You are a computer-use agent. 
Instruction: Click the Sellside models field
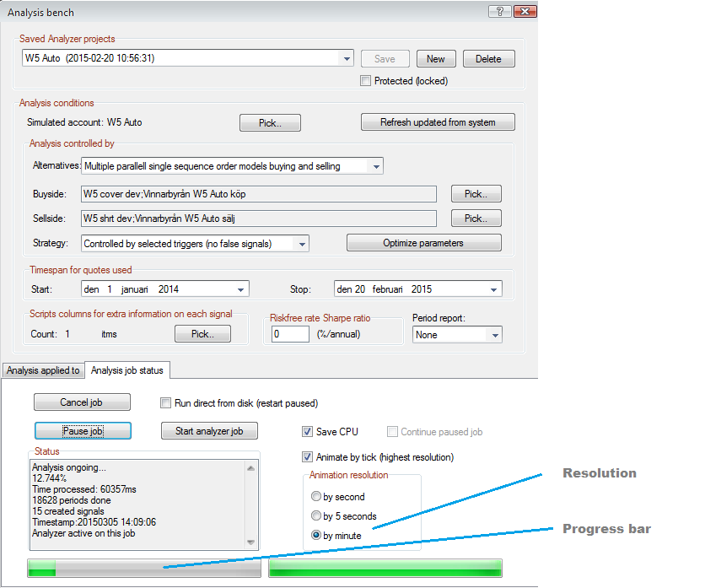(x=259, y=218)
